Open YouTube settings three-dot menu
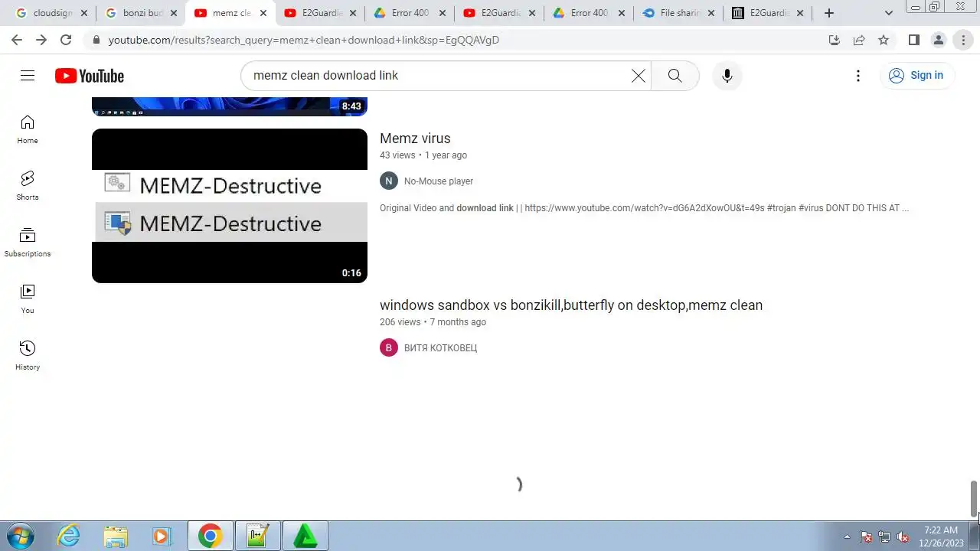980x551 pixels. [858, 75]
